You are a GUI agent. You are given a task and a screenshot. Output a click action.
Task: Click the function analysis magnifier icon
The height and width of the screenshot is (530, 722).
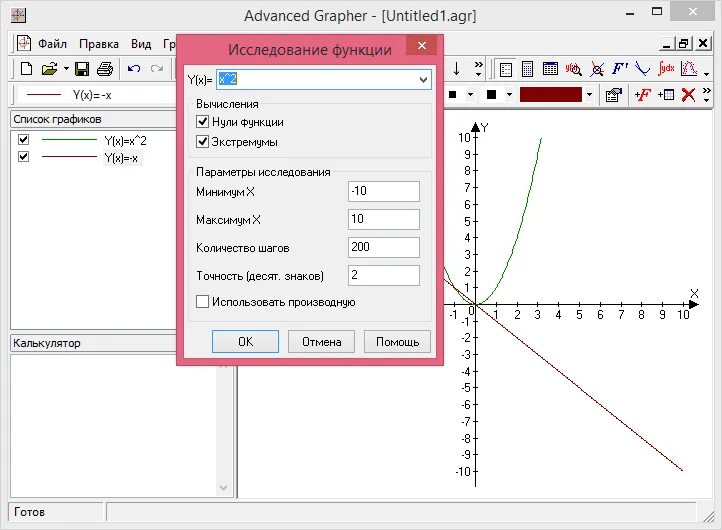click(x=574, y=69)
